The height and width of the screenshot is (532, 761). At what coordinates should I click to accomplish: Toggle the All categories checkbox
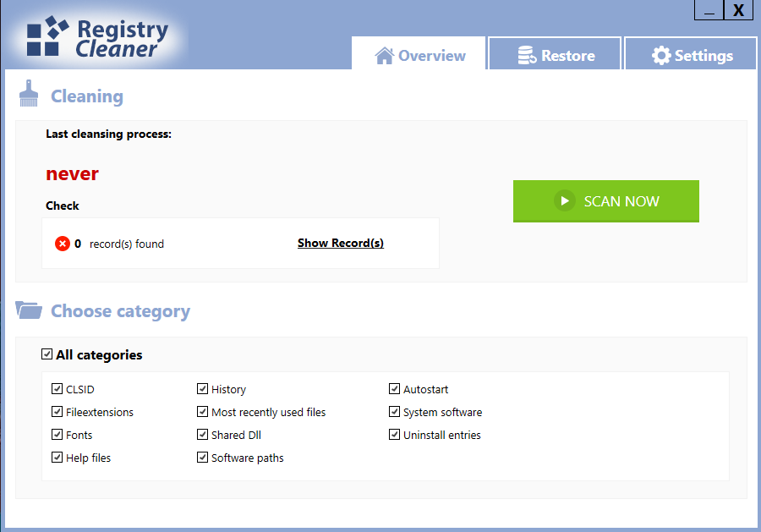tap(47, 354)
